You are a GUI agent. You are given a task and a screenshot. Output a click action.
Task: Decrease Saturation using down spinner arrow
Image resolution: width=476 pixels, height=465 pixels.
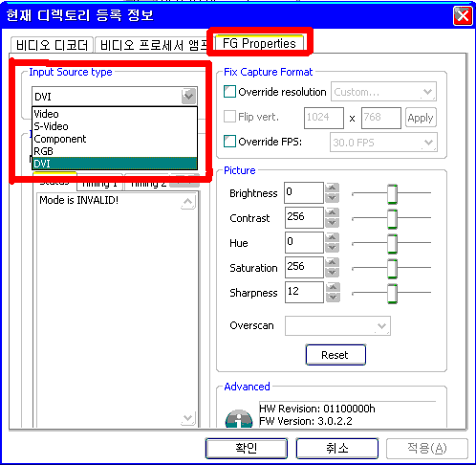[333, 273]
